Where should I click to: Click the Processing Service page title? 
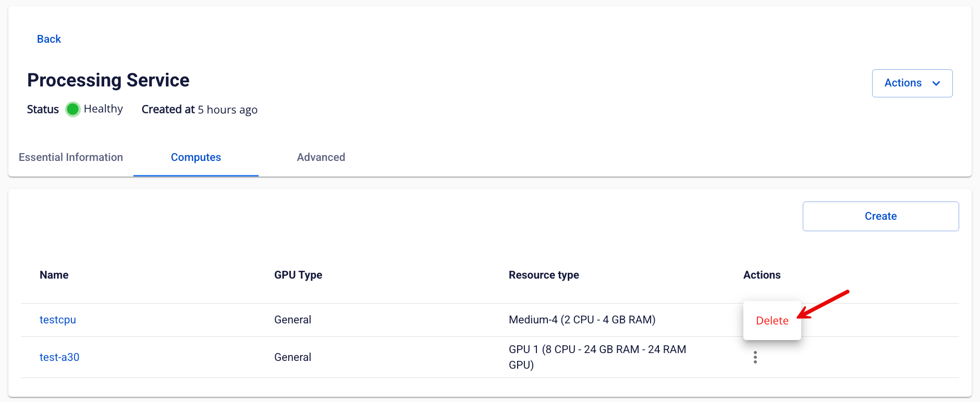pos(108,80)
